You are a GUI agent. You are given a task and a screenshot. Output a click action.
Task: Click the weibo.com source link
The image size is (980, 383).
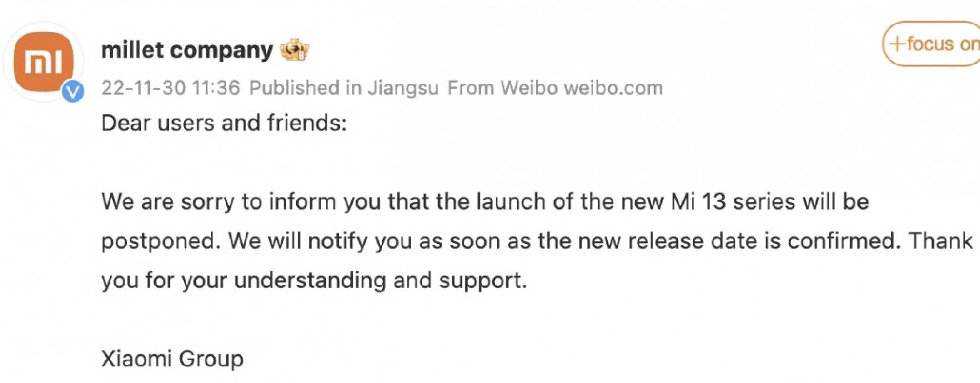coord(613,88)
